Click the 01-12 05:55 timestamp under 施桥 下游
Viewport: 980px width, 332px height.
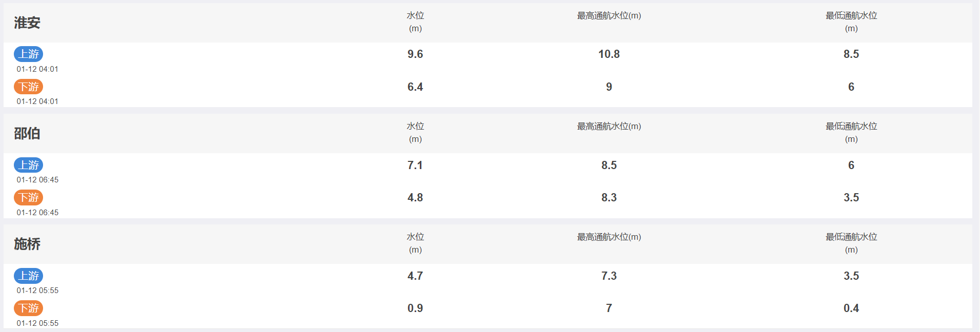point(37,323)
